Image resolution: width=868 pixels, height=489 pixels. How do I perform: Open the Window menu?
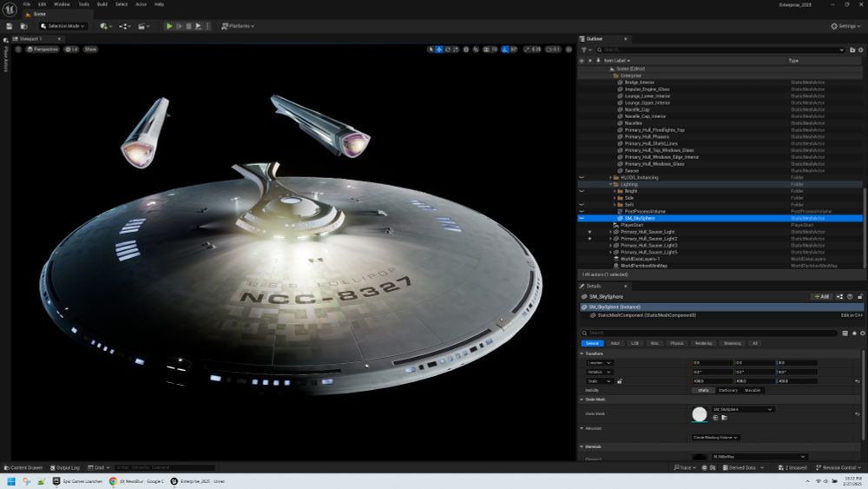[62, 3]
